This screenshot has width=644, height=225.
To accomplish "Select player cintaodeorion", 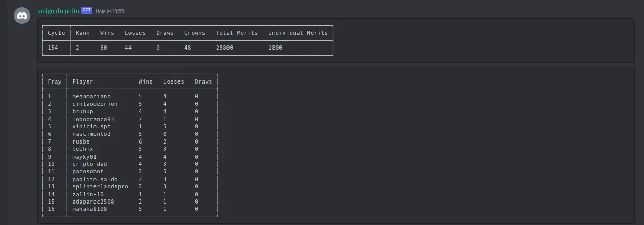I will (95, 104).
